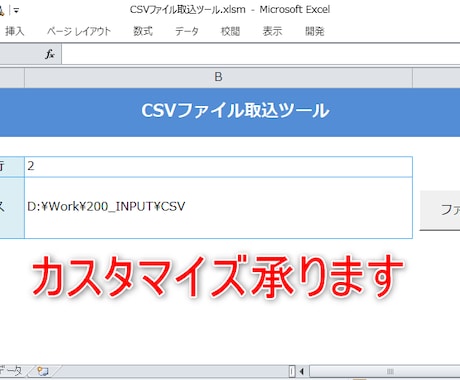This screenshot has height=380, width=460.
Task: Click into the formula bar input
Action: 261,54
